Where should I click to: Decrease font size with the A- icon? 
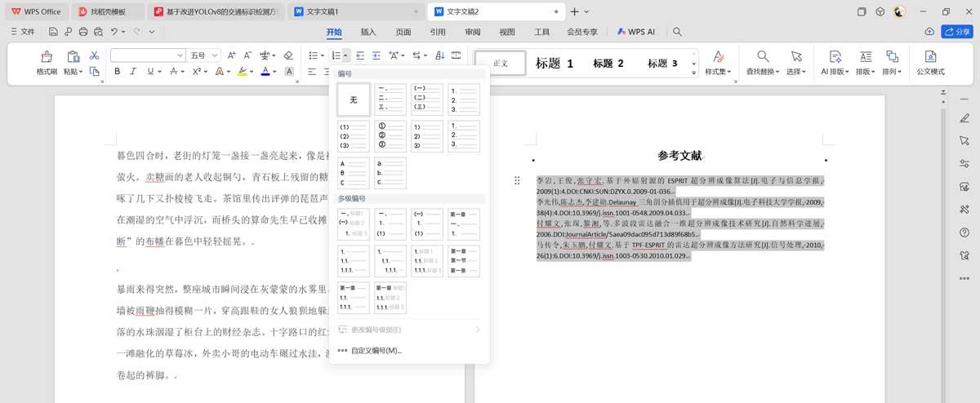[x=248, y=55]
